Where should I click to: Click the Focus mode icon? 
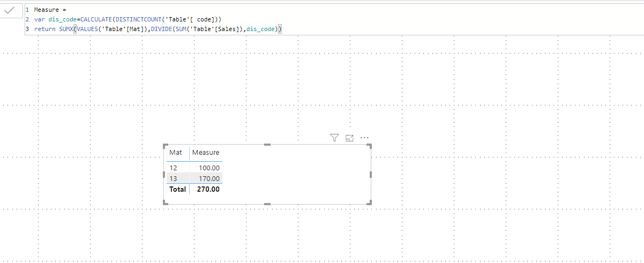coord(350,138)
